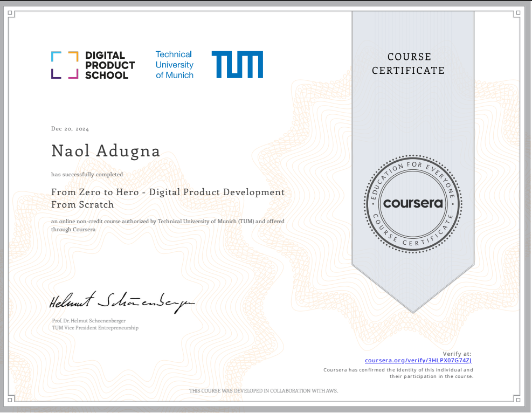532x413 pixels.
Task: Click the Digital Product School bracket logo
Action: click(x=65, y=65)
